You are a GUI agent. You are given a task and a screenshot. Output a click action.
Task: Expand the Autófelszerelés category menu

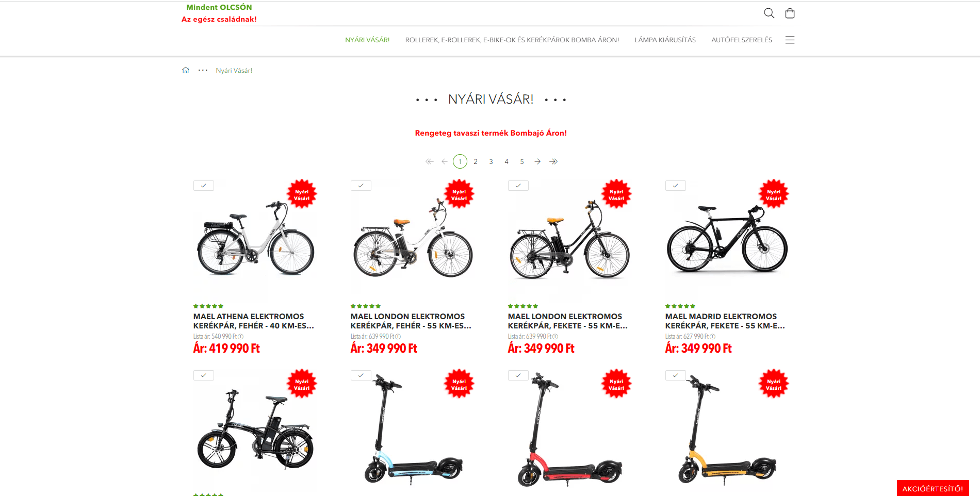coord(742,40)
